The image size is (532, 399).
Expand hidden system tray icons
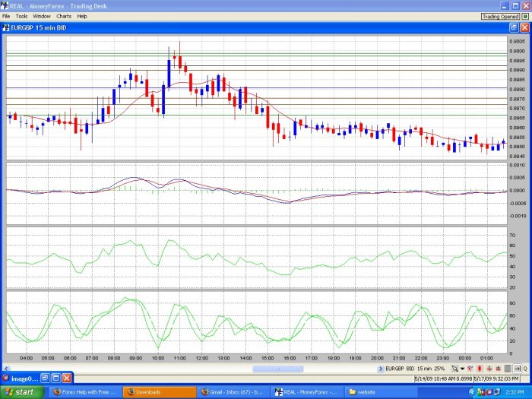coord(472,392)
